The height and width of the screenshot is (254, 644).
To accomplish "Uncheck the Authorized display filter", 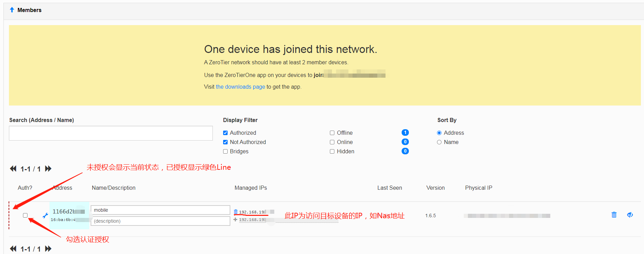I will [x=226, y=133].
